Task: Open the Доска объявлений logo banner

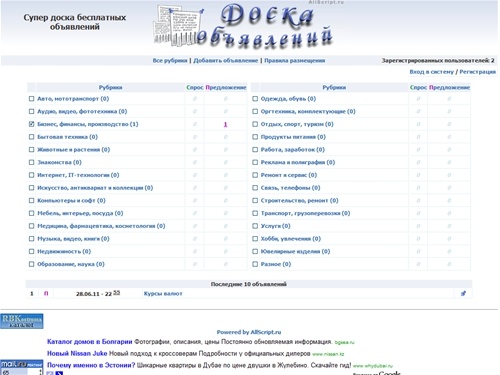Action: point(243,26)
